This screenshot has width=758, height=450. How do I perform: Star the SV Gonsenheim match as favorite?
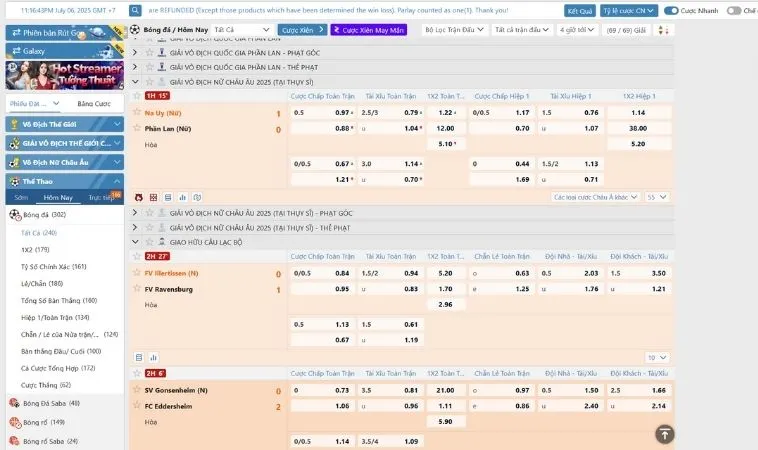[x=137, y=389]
